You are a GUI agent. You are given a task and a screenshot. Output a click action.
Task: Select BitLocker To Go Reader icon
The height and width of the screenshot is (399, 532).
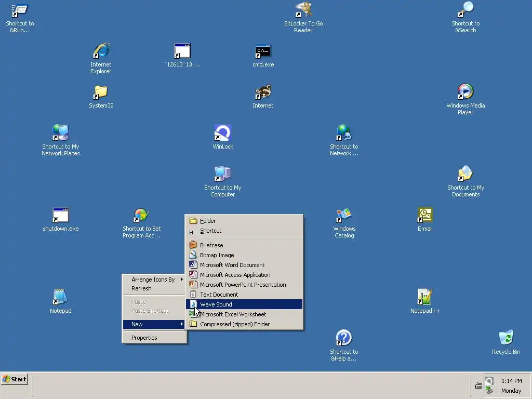click(303, 18)
